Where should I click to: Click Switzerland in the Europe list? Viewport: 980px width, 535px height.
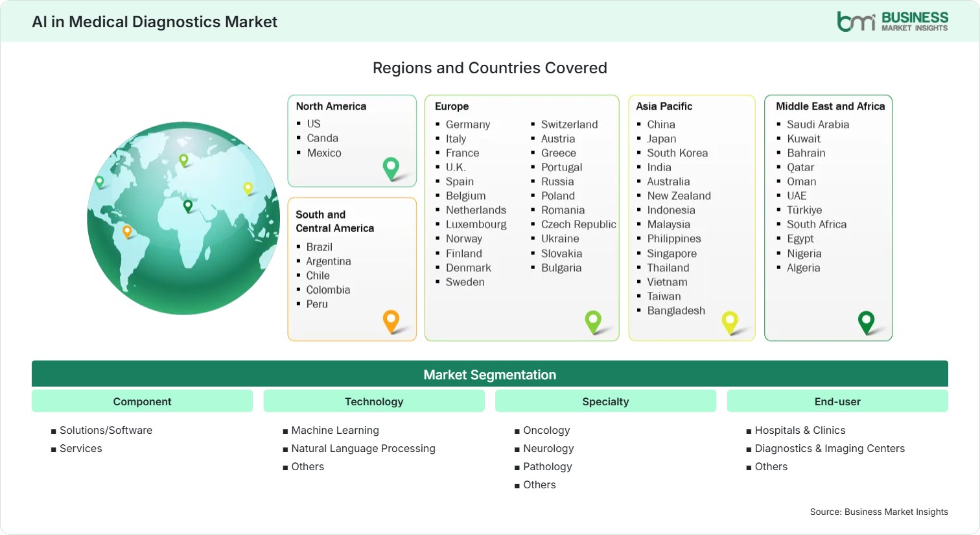coord(570,125)
